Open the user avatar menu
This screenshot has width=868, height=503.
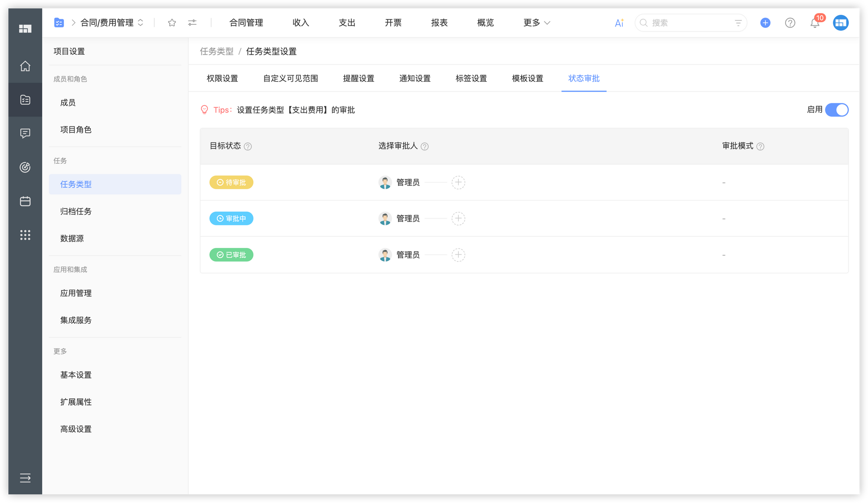pyautogui.click(x=841, y=23)
